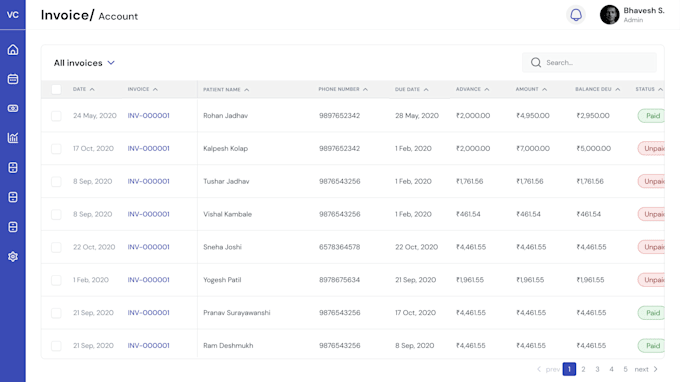680x382 pixels.
Task: Click the Search input field
Action: (x=589, y=62)
